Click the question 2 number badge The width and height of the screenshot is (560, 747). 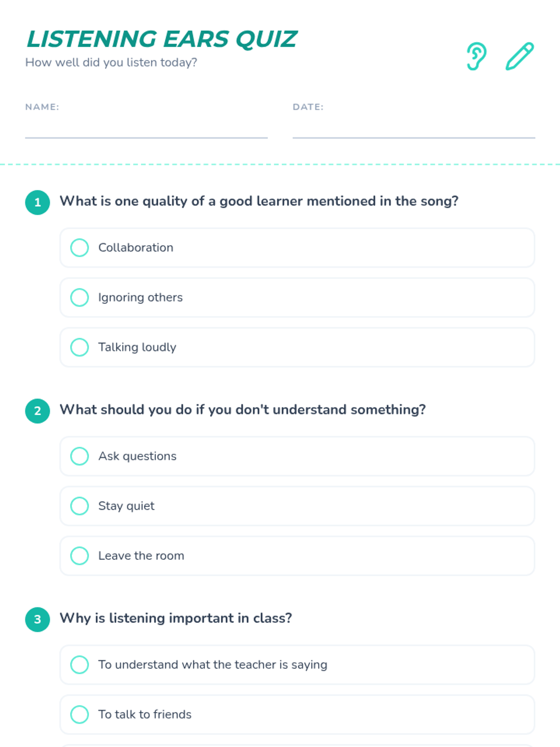point(38,411)
